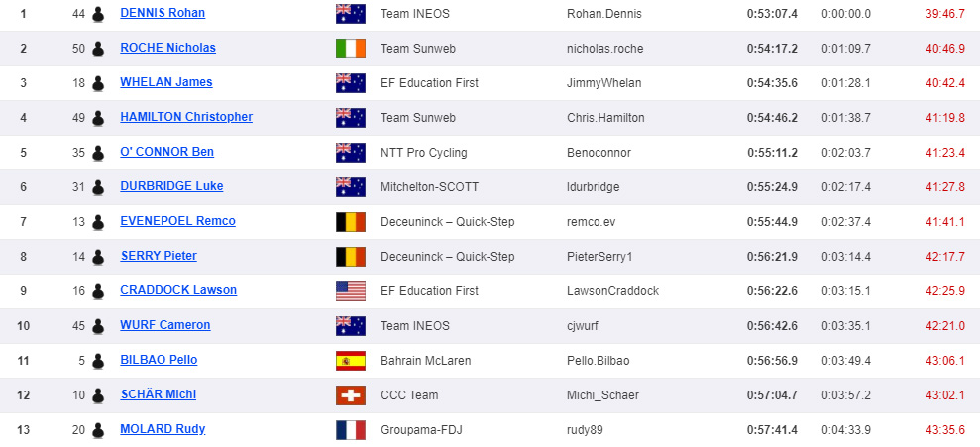
Task: Click the rider icon next to EVENEPOEL Remco
Action: (x=97, y=222)
